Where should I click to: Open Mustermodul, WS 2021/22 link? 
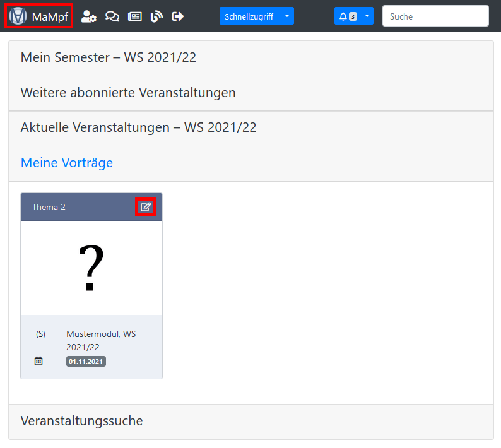point(100,340)
